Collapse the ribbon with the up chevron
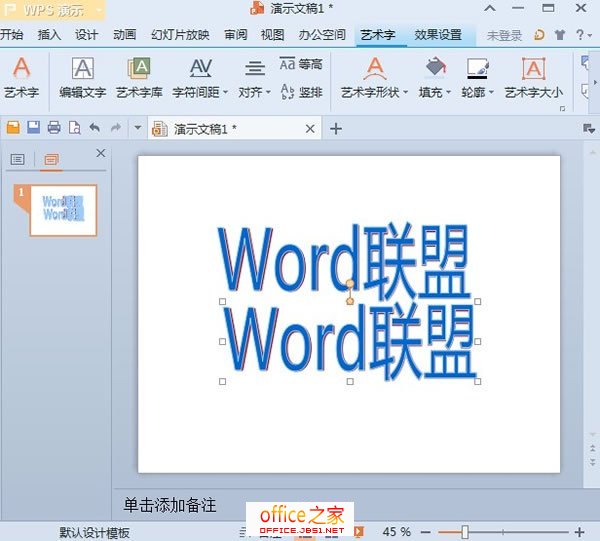Viewport: 600px width, 541px height. coord(490,8)
